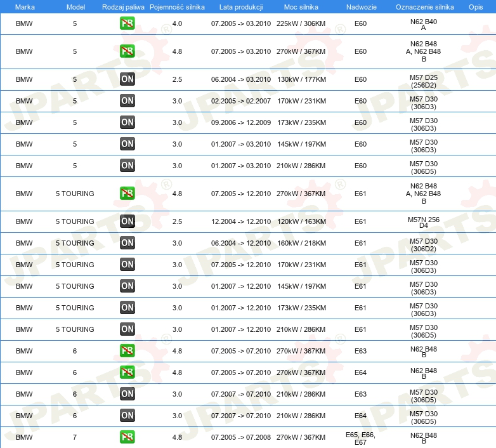Image resolution: width=496 pixels, height=448 pixels.
Task: Click the ON diesel icon in the BMW 6 E64 row
Action: click(x=127, y=416)
